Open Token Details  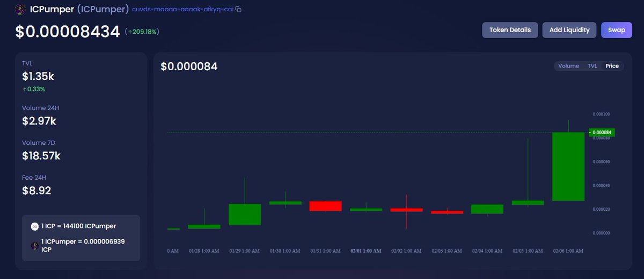click(x=510, y=30)
